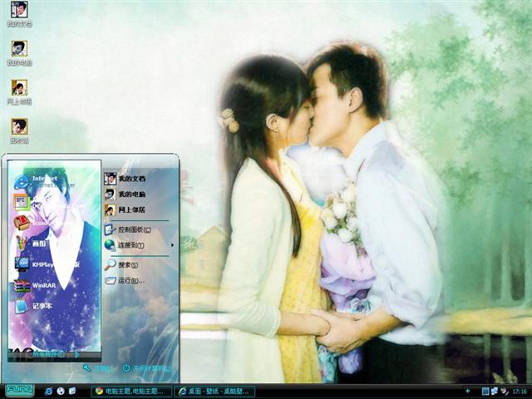Launch KMPlayer from the start menu
532x399 pixels.
(x=47, y=264)
